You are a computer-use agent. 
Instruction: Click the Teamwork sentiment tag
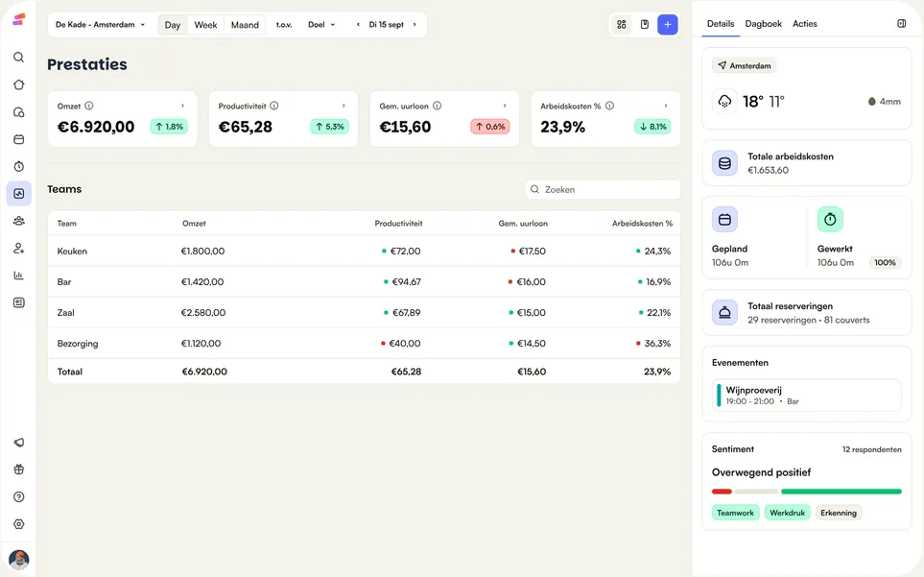(735, 513)
